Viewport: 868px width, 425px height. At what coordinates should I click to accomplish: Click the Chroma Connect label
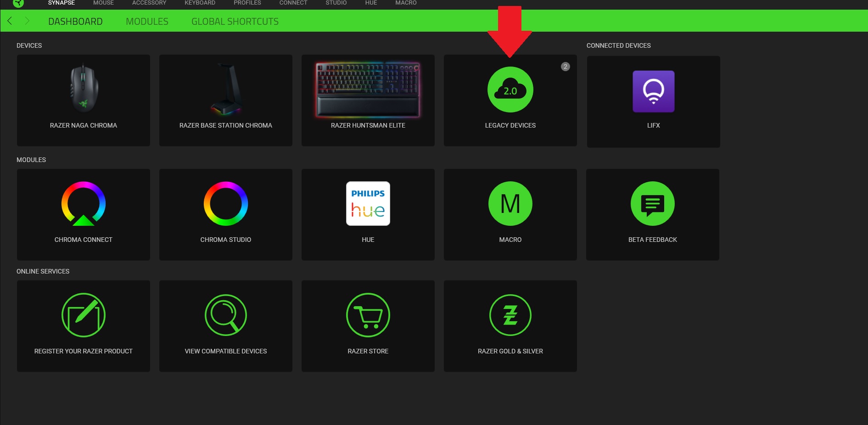pos(84,240)
